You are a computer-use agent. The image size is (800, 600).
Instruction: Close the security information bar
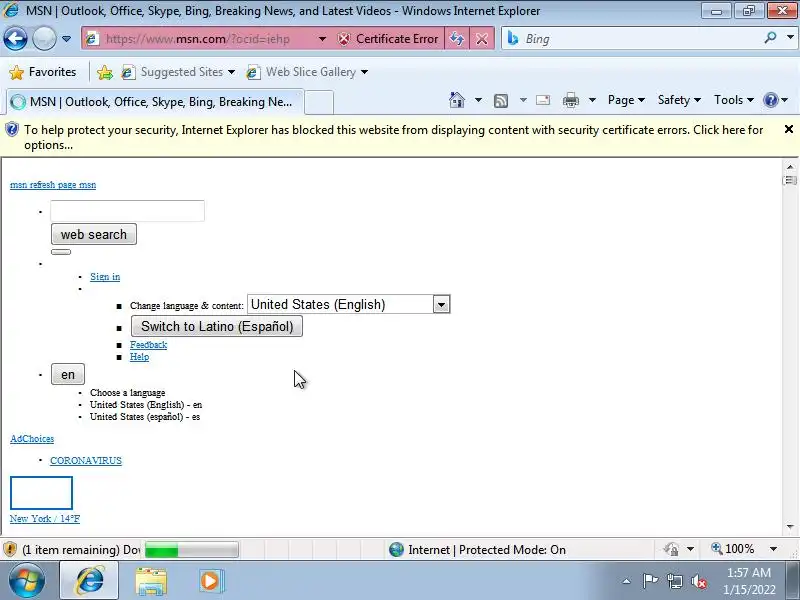coord(788,129)
